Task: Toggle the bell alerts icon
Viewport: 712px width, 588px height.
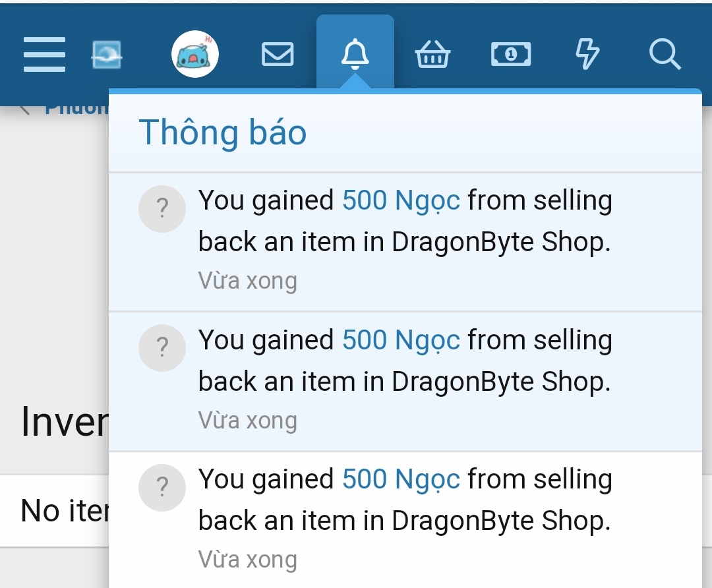Action: (x=355, y=54)
